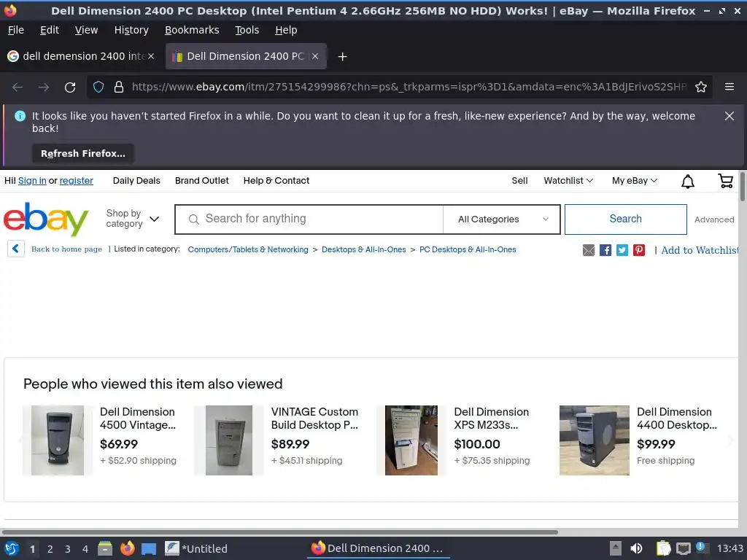Go back with the browser back arrow
Screen dimensions: 747x560
coord(18,87)
